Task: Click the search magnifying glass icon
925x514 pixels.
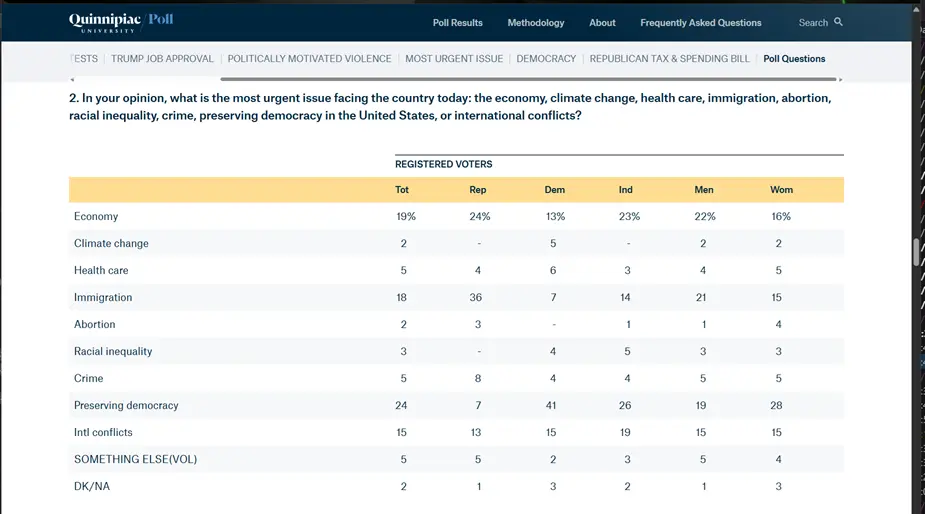Action: 839,22
